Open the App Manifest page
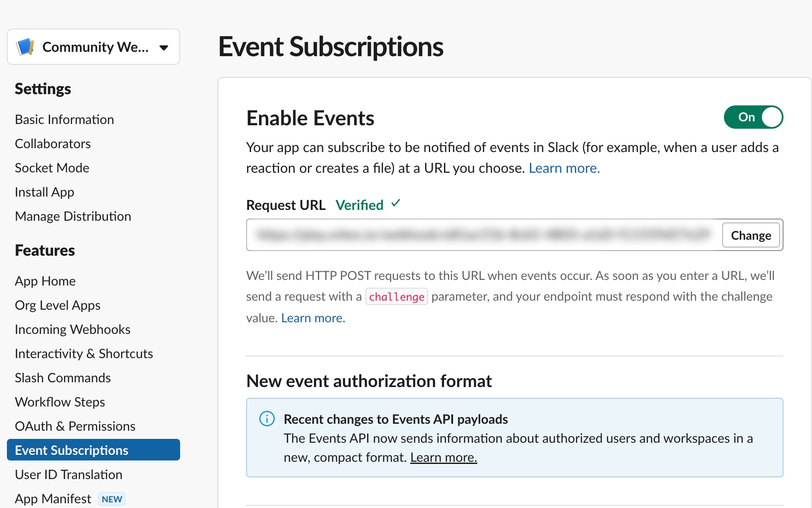The height and width of the screenshot is (508, 812). 52,498
